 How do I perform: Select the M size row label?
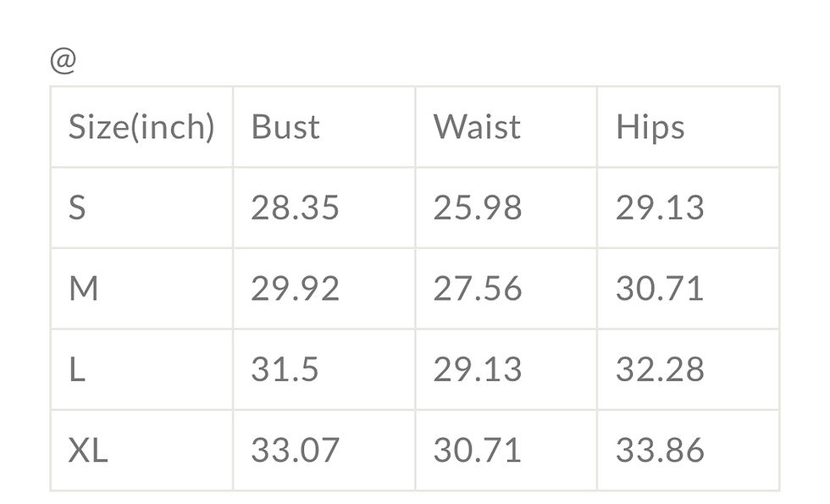(x=83, y=289)
